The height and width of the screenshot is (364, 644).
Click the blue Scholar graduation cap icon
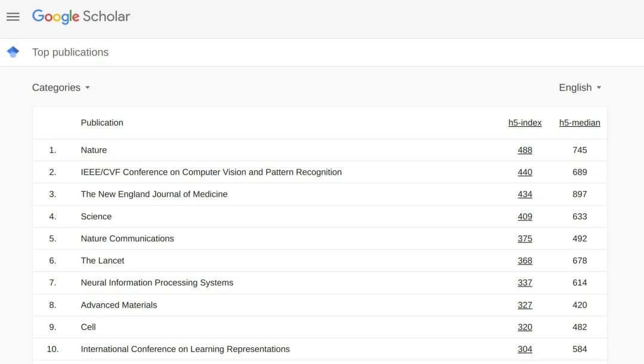[13, 52]
